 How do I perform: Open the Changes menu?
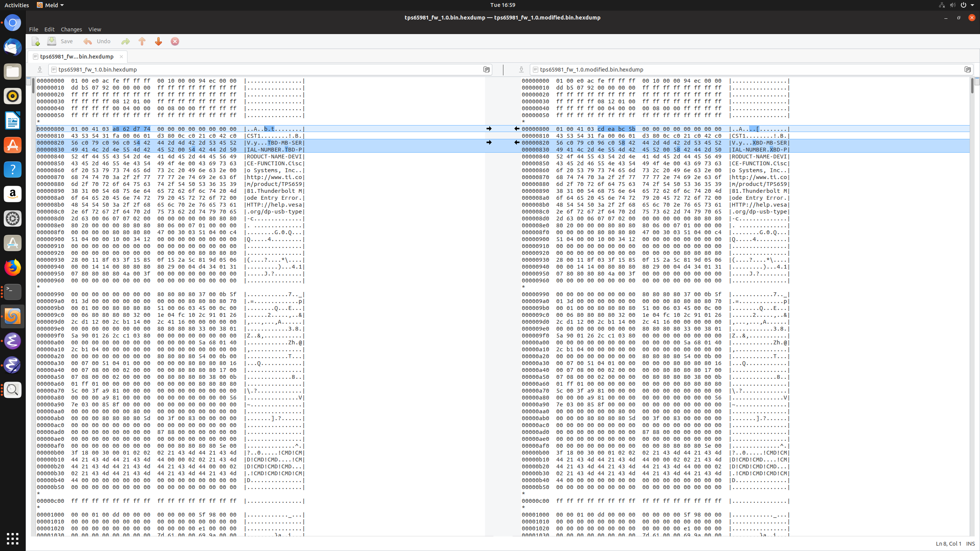click(x=71, y=29)
